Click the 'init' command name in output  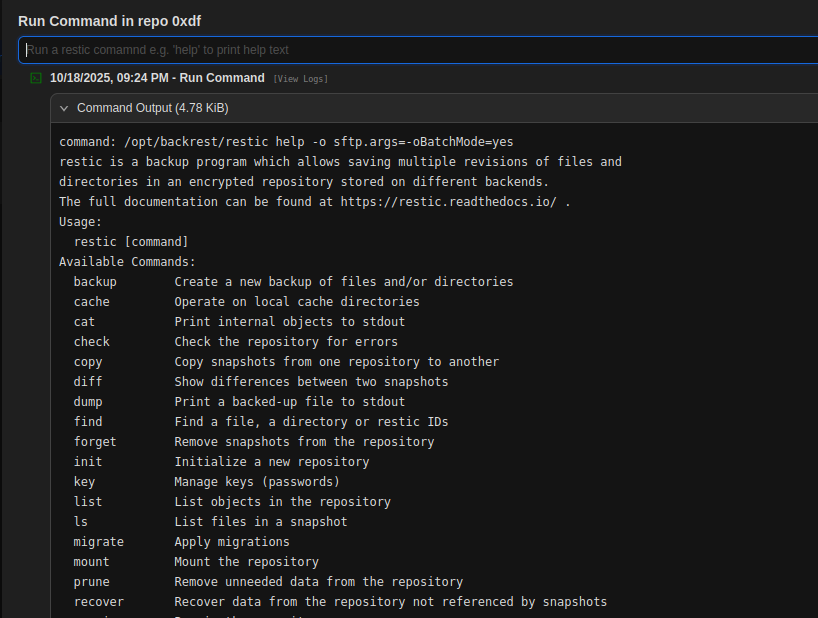[88, 462]
